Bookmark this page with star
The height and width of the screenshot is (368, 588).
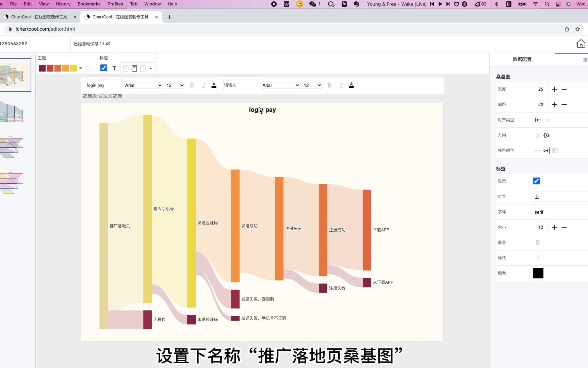tap(578, 29)
